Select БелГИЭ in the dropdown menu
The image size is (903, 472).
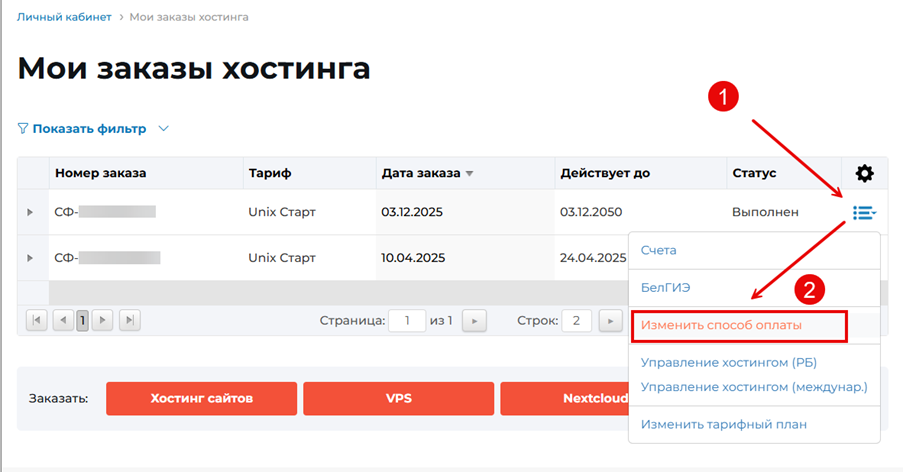[666, 287]
